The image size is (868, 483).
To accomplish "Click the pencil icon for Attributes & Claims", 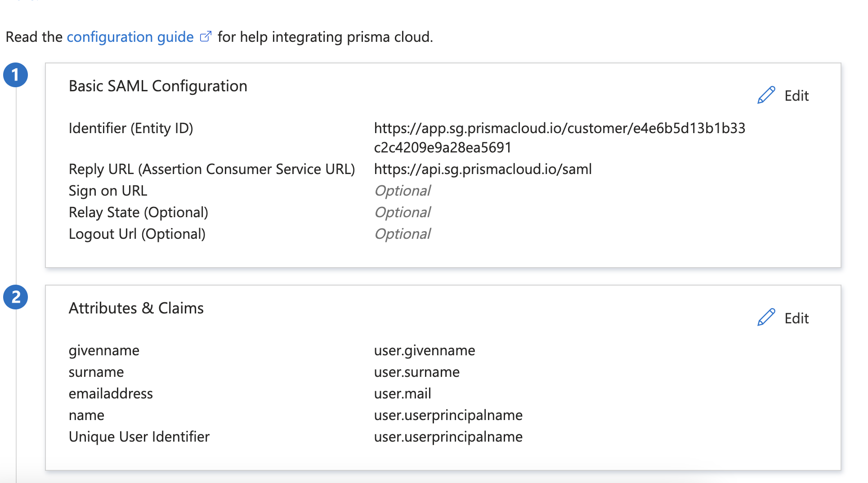I will (766, 318).
